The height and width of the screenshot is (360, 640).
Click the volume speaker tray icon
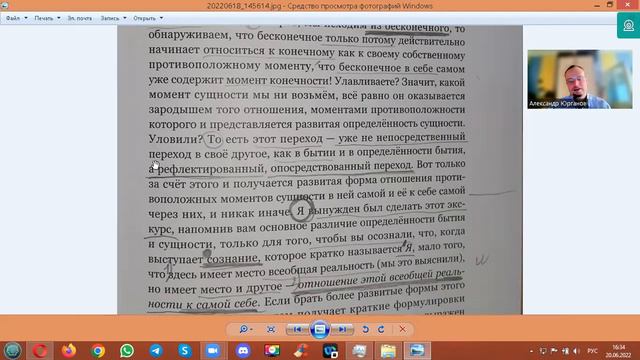[576, 351]
